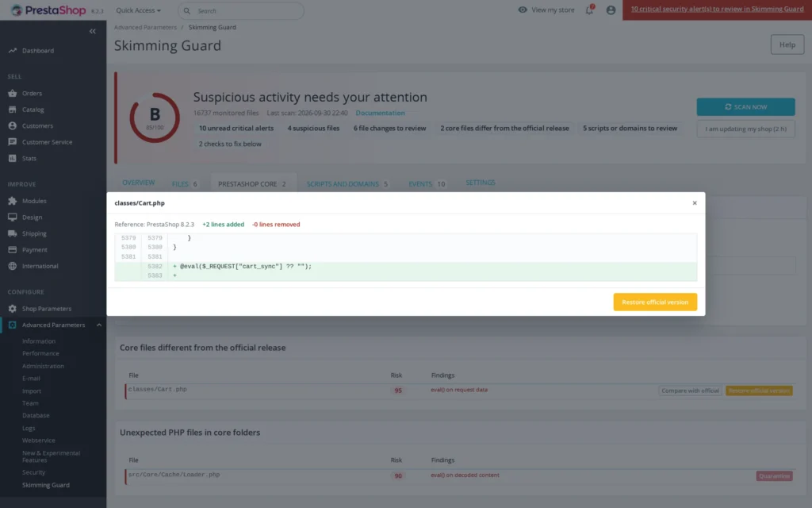Switch to the Overview tab
The image size is (812, 508).
tap(138, 183)
